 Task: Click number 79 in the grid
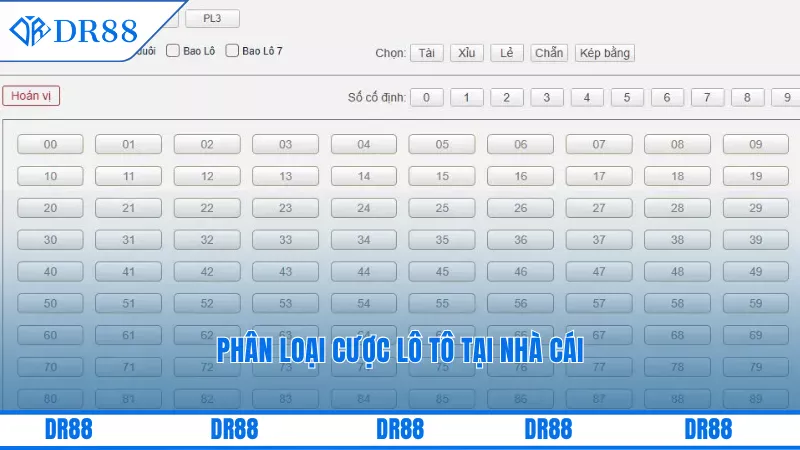coord(756,367)
